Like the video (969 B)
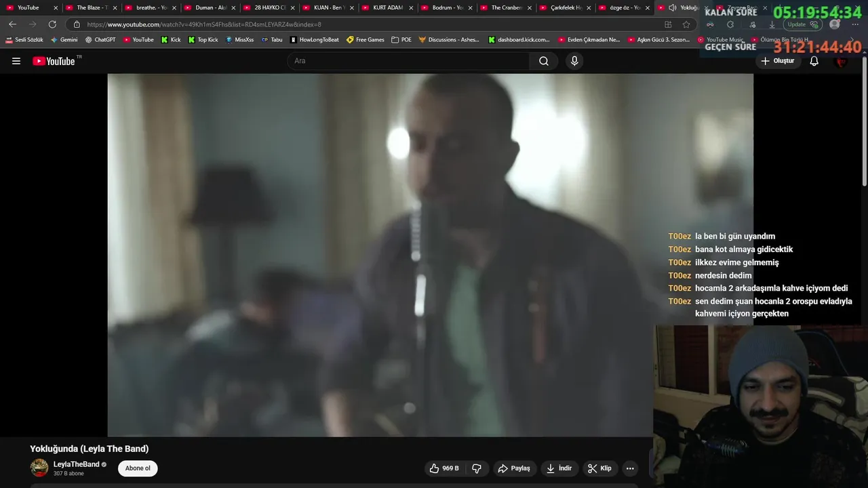 tap(444, 468)
